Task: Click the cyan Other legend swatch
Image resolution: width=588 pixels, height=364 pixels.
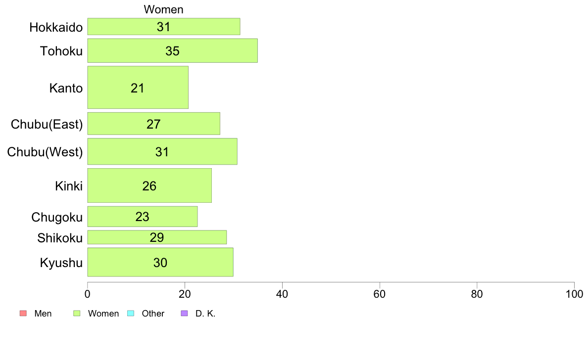Action: point(131,314)
